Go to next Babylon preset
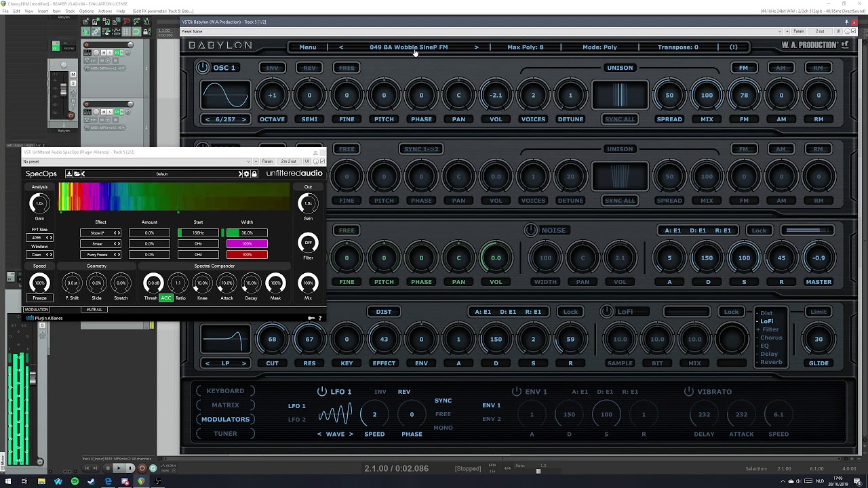868x488 pixels. (x=476, y=47)
